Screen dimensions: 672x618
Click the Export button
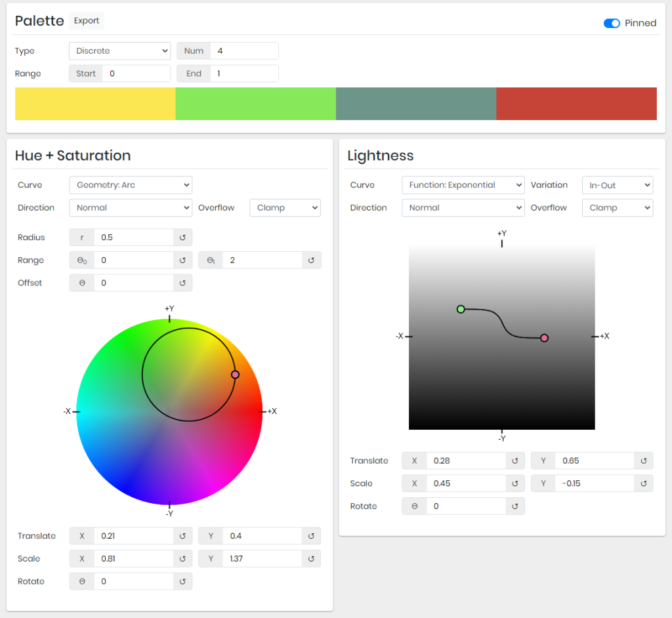87,21
